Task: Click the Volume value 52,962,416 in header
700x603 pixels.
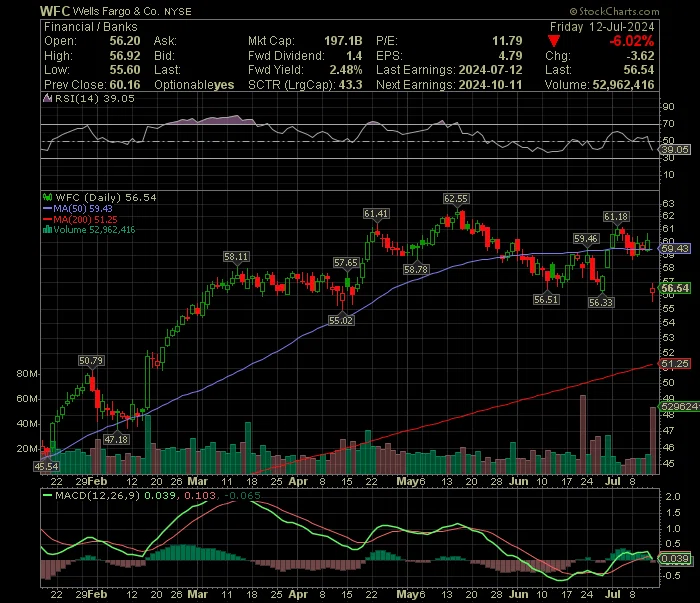Action: point(623,85)
